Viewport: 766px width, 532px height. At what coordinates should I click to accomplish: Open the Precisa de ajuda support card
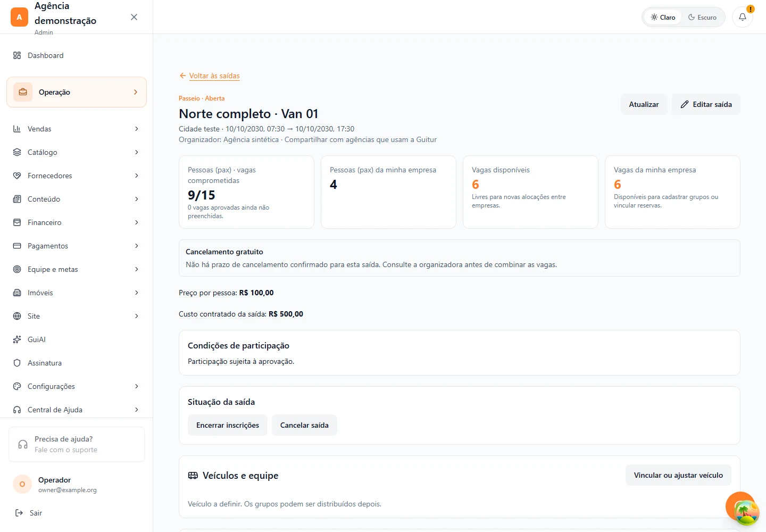[x=77, y=444]
